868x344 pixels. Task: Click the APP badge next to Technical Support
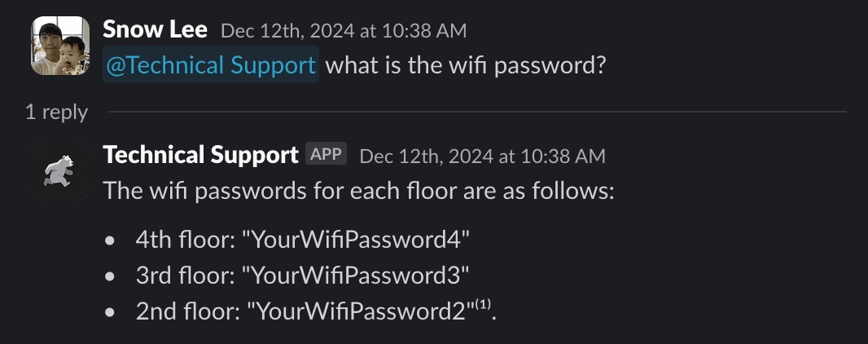(327, 154)
